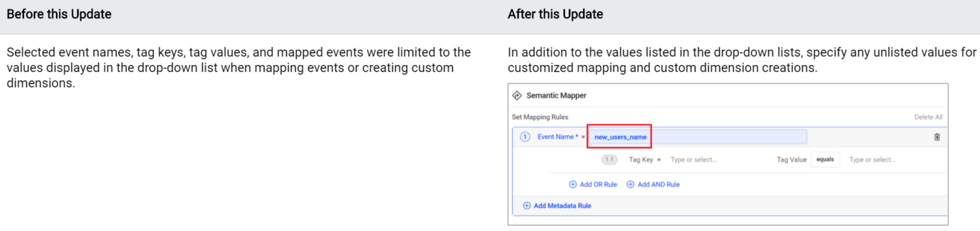The height and width of the screenshot is (231, 980).
Task: Click the plus icon beside Add AND Rule
Action: point(630,184)
